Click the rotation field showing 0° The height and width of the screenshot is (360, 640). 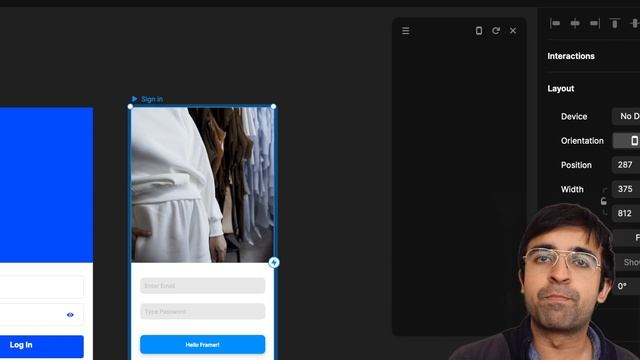[x=627, y=286]
